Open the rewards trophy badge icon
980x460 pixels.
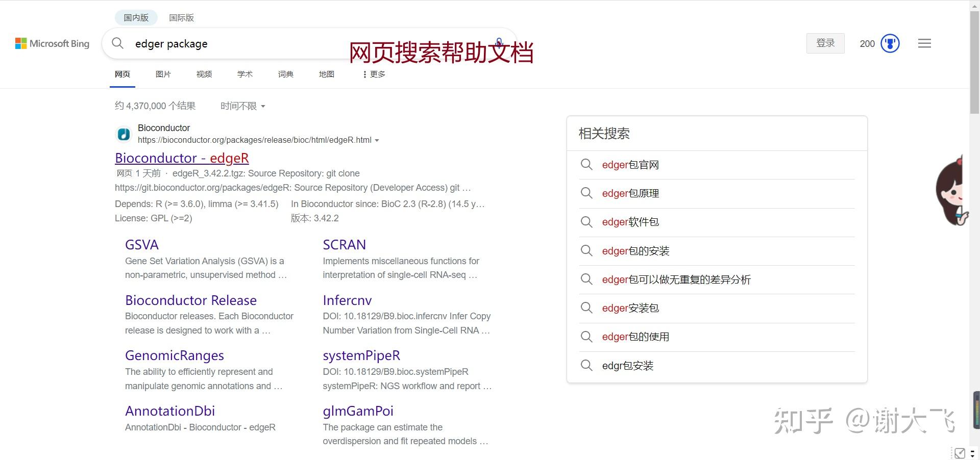[890, 44]
